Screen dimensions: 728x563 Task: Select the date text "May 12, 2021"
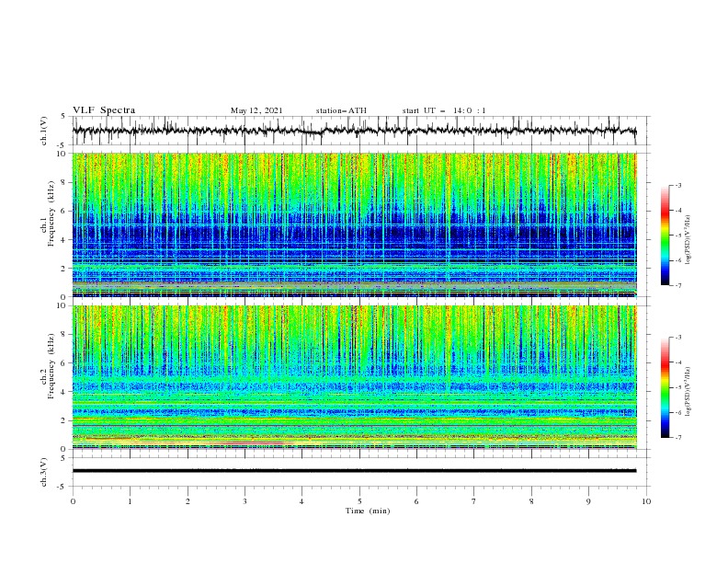256,110
